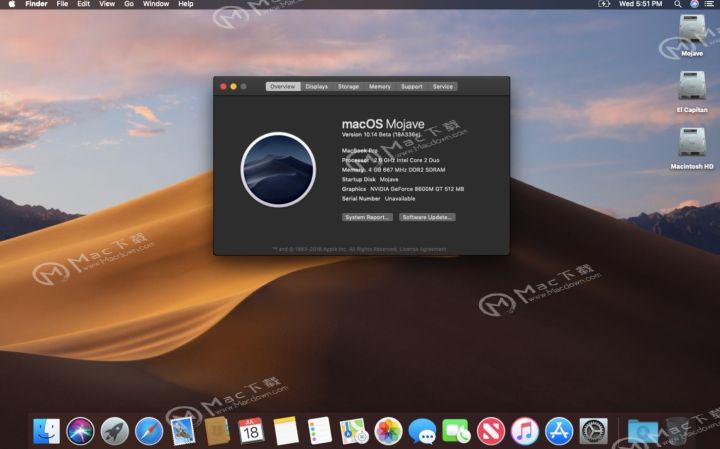Open the File menu
This screenshot has width=720, height=449.
(62, 4)
